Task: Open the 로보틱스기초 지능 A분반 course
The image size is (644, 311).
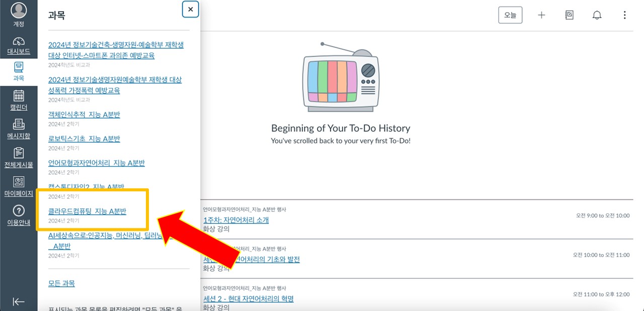Action: 84,138
